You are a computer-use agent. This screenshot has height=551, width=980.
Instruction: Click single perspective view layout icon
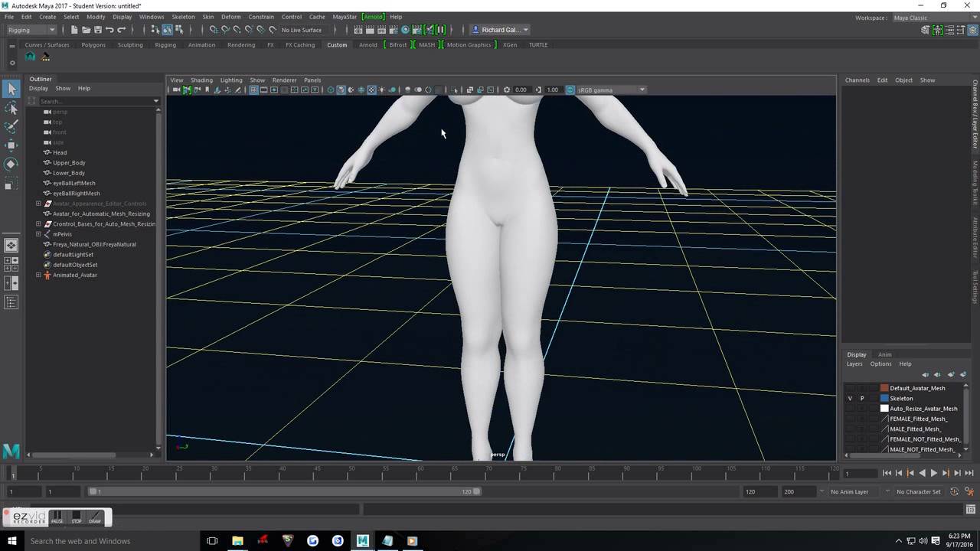coord(11,246)
